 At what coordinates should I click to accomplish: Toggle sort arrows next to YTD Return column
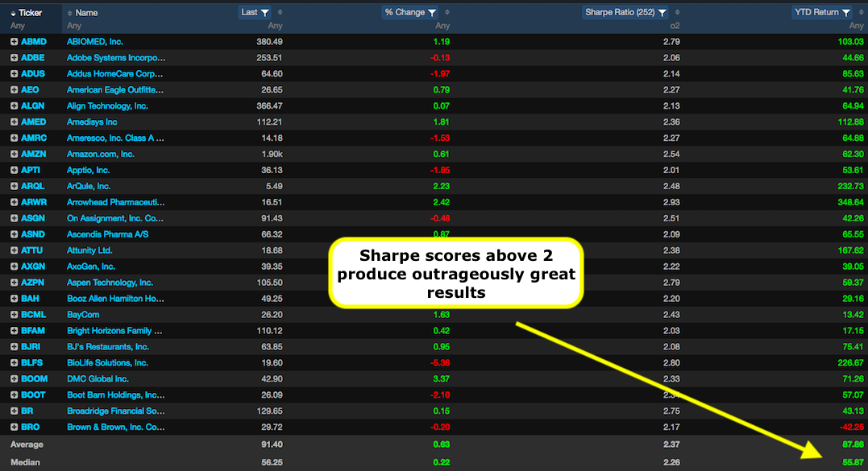(861, 12)
